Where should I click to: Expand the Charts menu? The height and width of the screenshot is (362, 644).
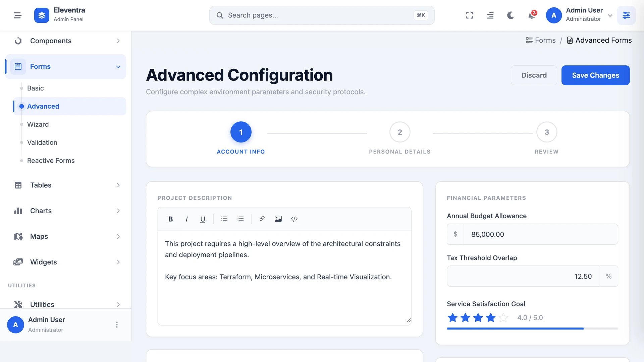coord(66,211)
